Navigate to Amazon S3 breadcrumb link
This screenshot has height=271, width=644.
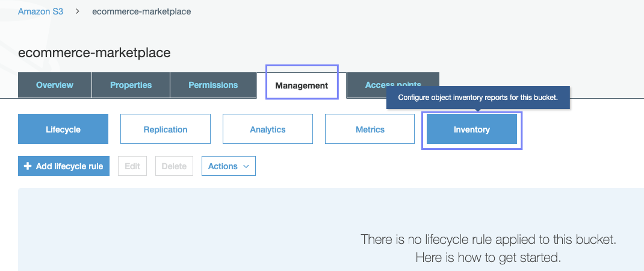[40, 11]
